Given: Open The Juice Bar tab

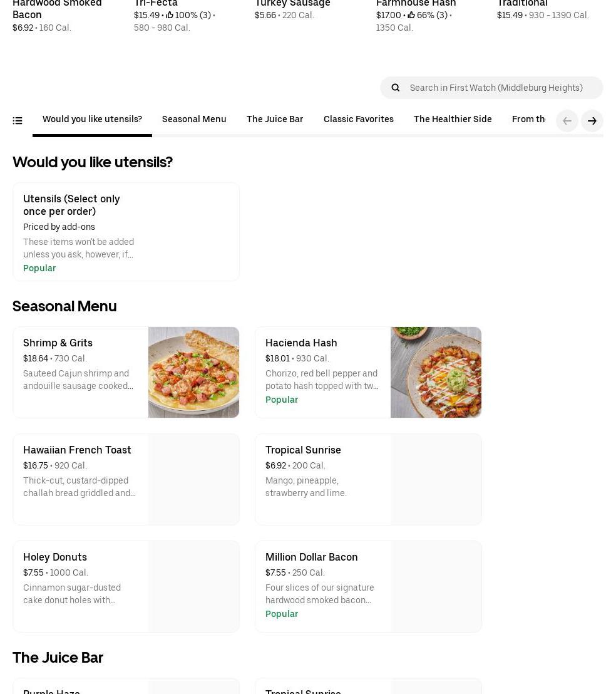Looking at the screenshot, I should coord(275,119).
